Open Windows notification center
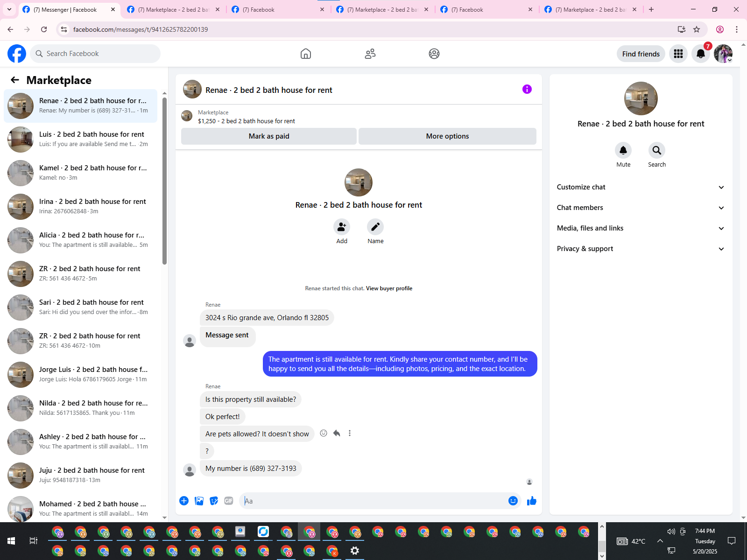This screenshot has height=560, width=747. [x=732, y=541]
